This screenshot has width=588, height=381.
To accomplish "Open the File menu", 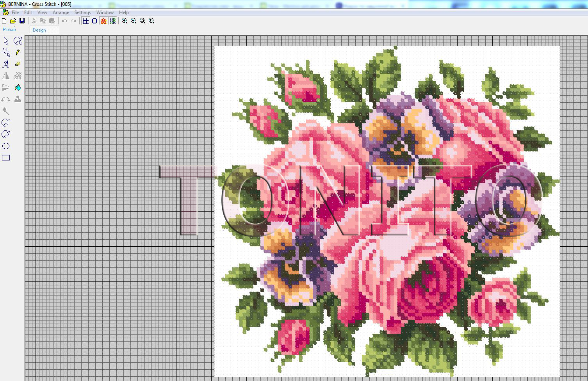I will pos(15,12).
